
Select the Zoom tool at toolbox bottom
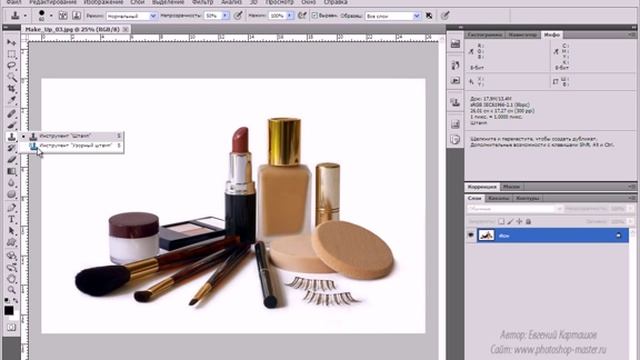[x=11, y=290]
